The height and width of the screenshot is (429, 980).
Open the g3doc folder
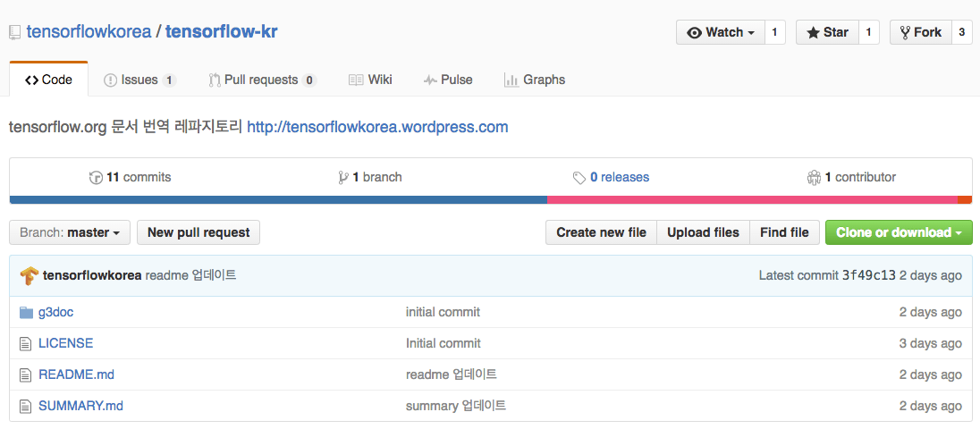pyautogui.click(x=56, y=312)
